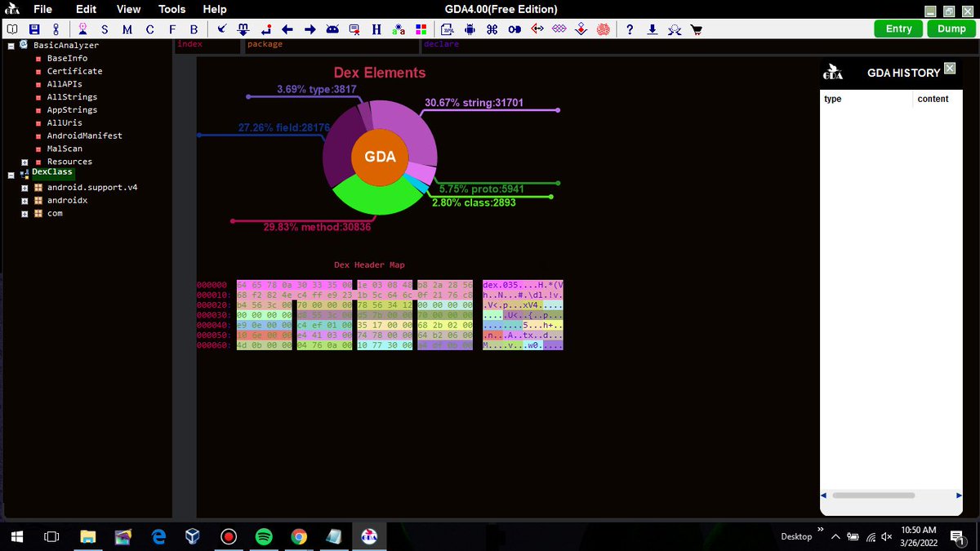The height and width of the screenshot is (551, 980).
Task: Click the forward right arrow icon
Action: [310, 29]
